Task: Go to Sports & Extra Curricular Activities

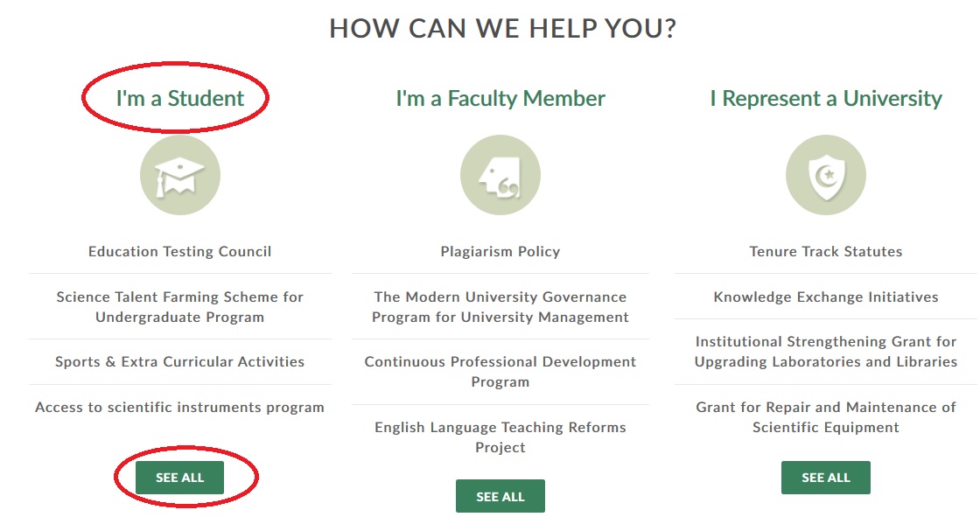Action: [x=179, y=361]
